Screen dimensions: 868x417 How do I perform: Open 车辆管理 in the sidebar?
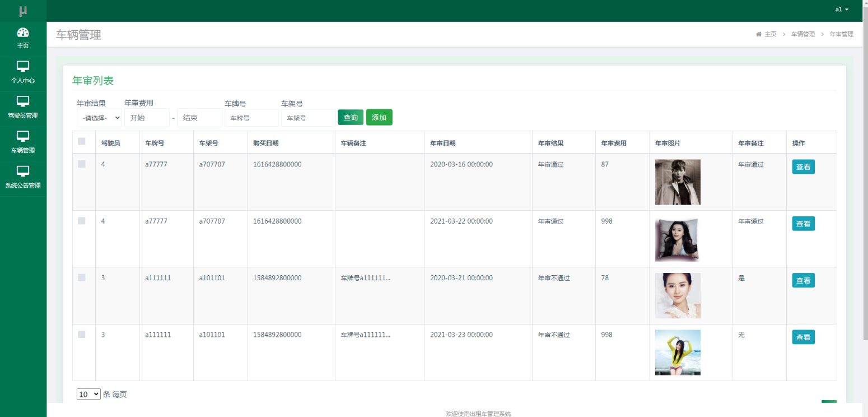point(23,143)
